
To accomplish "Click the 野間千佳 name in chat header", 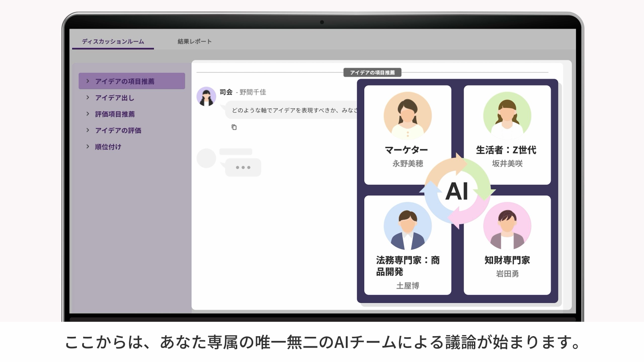I will click(x=253, y=92).
